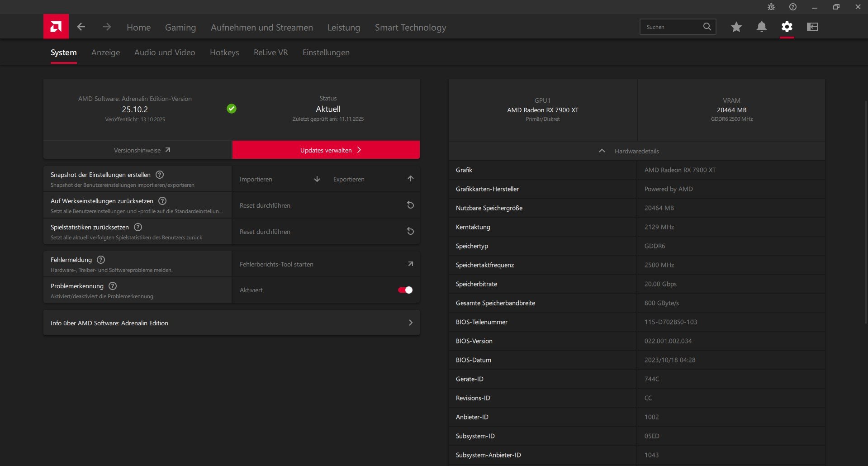Click the VRAM 20464 MB card

click(x=731, y=110)
